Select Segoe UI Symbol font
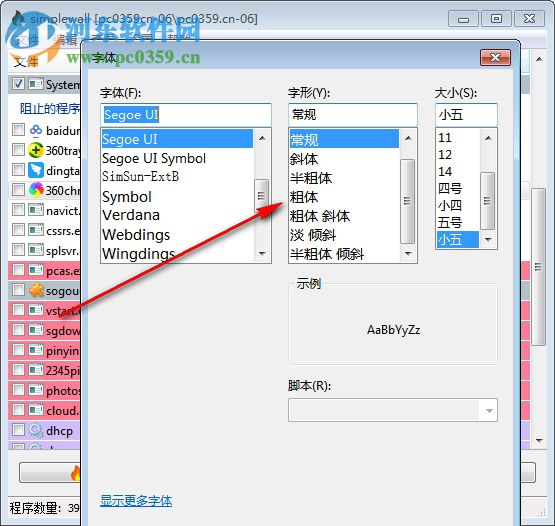The width and height of the screenshot is (555, 526). 154,158
